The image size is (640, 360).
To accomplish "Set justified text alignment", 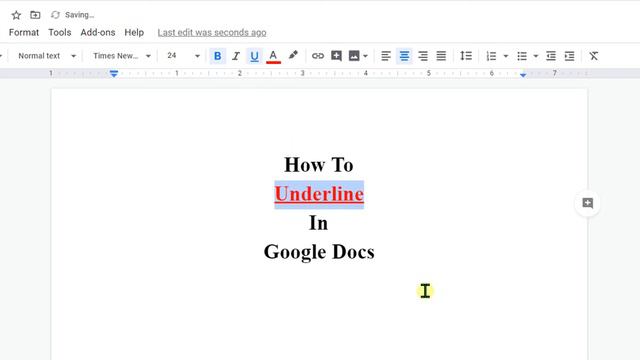I will click(441, 56).
